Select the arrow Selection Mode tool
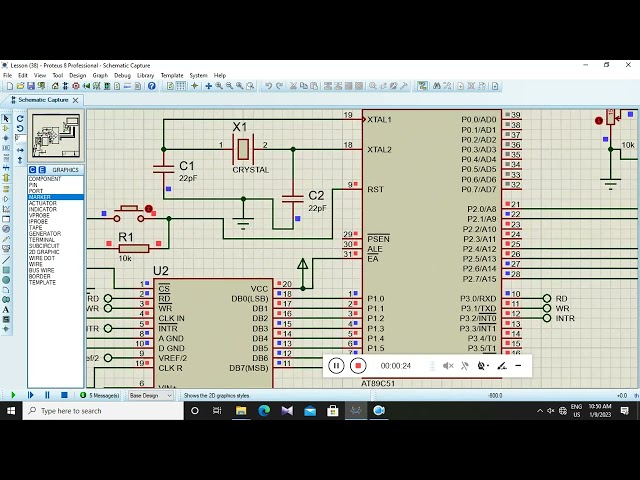The height and width of the screenshot is (480, 640). [x=6, y=119]
